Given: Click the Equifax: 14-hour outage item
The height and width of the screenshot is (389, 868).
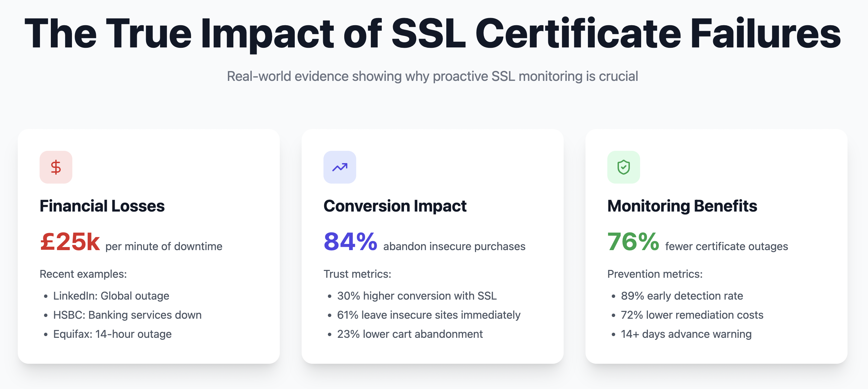Looking at the screenshot, I should [x=112, y=334].
